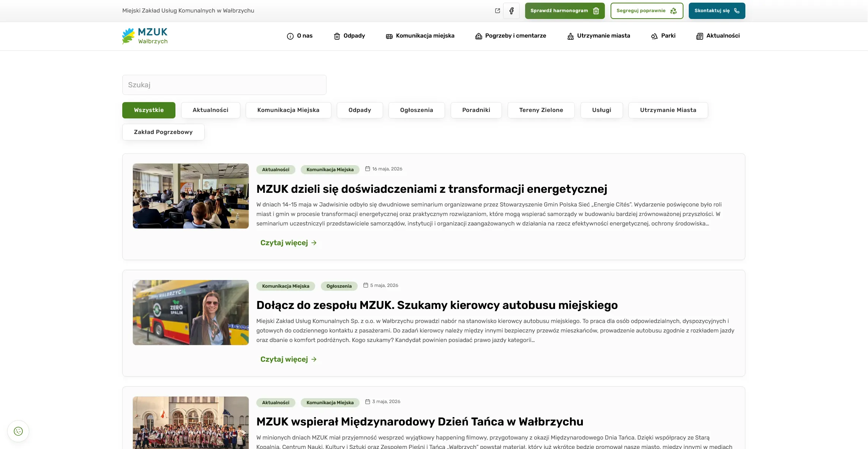Screen dimensions: 868x449
Task: Open article about transformacji energetycznej
Action: pyautogui.click(x=432, y=189)
